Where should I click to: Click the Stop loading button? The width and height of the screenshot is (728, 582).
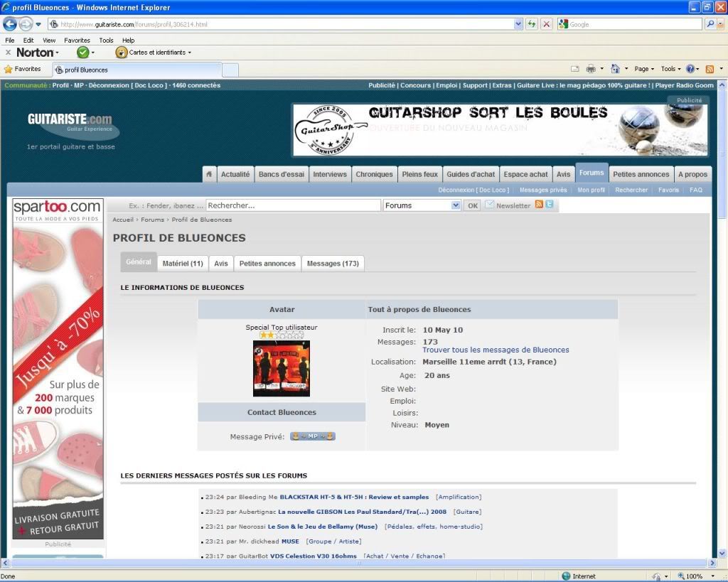[x=546, y=24]
